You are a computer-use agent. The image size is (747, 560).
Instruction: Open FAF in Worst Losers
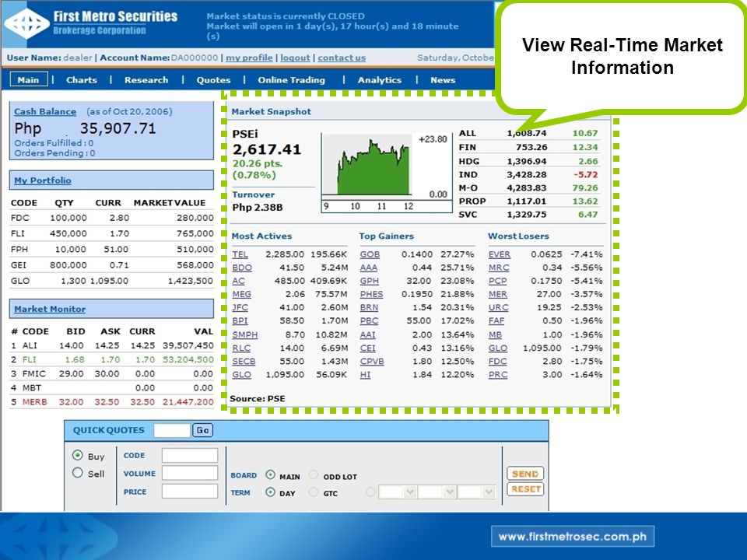tap(496, 321)
